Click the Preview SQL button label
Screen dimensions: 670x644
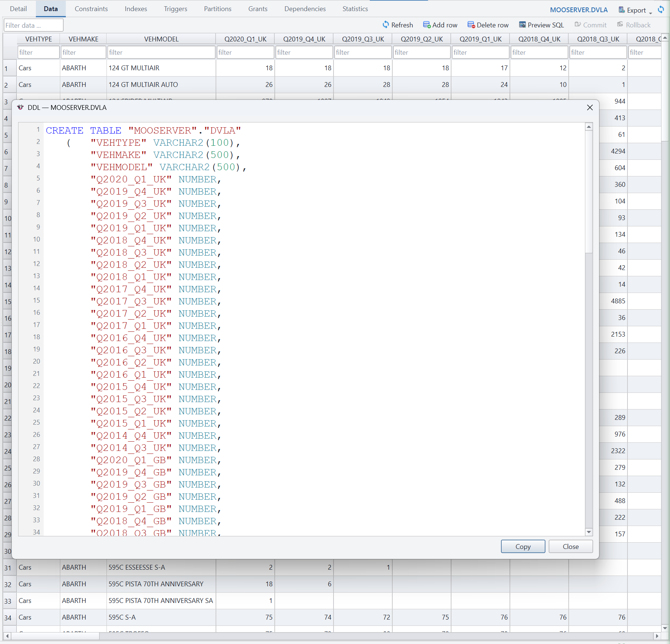[546, 25]
